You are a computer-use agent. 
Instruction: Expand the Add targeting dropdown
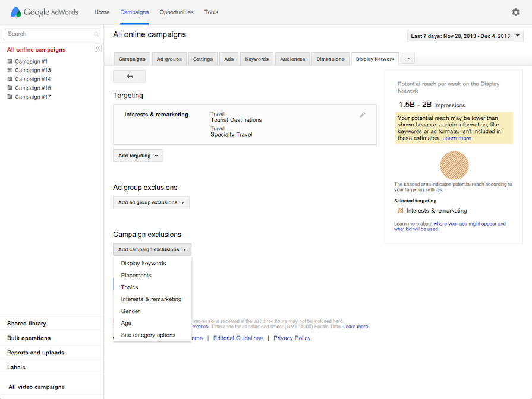[138, 156]
